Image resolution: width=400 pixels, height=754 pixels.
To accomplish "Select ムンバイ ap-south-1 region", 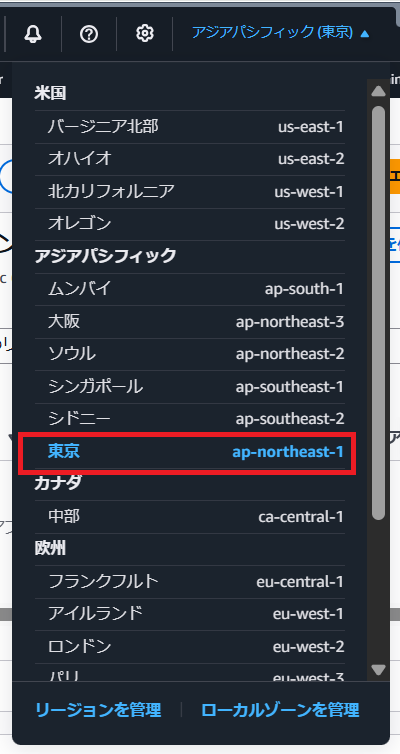I will (x=189, y=289).
